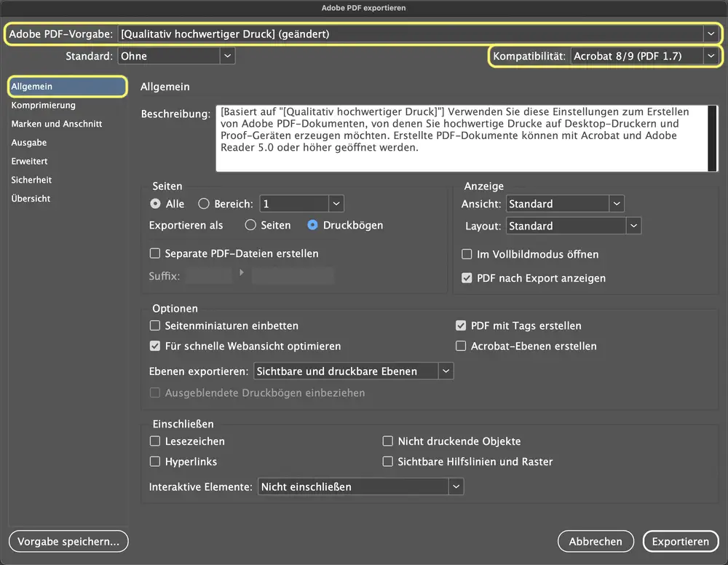This screenshot has height=565, width=728.
Task: Open the Erweitert section
Action: [x=29, y=161]
